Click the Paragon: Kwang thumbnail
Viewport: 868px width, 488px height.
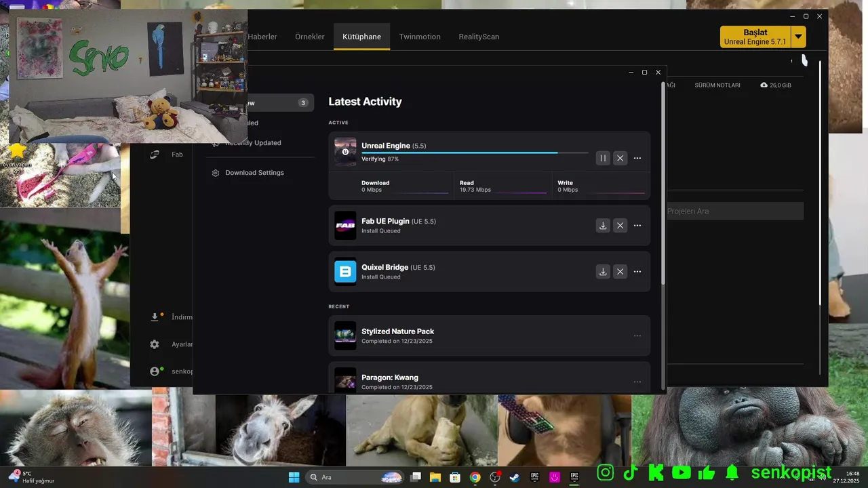(x=345, y=380)
